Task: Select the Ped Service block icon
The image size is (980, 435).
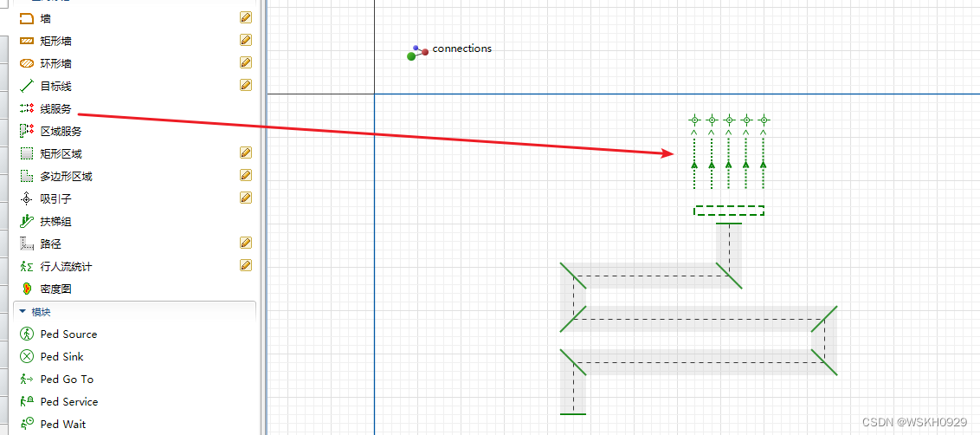Action: pos(26,401)
